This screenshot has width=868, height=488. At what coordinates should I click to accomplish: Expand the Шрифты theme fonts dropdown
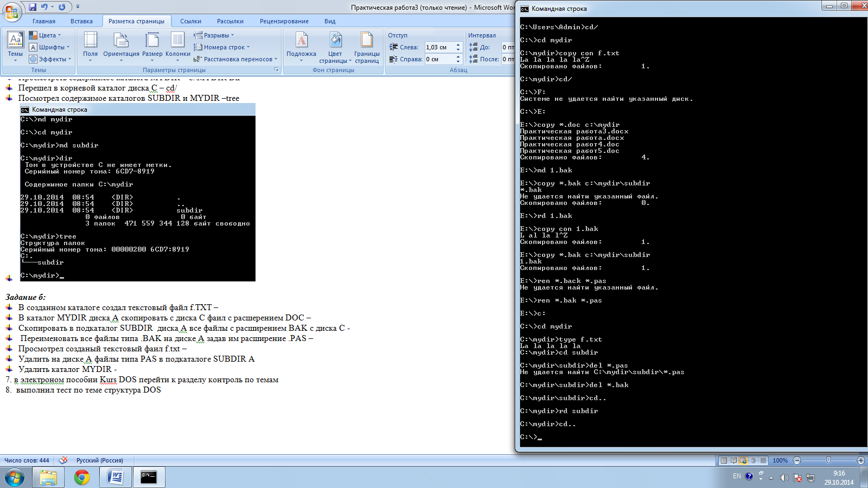[49, 47]
